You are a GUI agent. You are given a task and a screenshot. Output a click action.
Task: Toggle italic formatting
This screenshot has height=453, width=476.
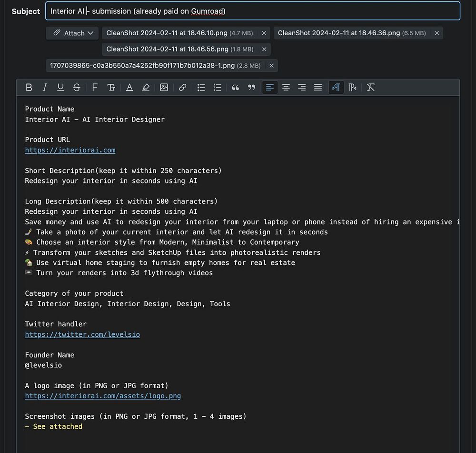point(45,88)
